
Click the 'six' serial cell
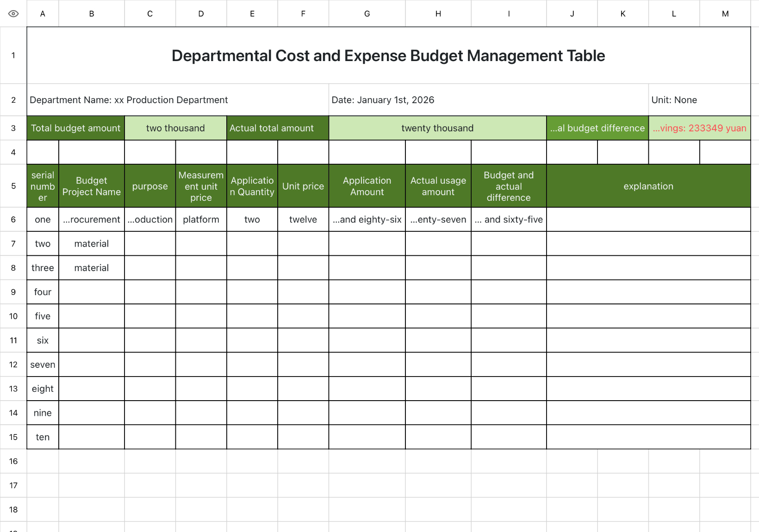click(x=43, y=340)
